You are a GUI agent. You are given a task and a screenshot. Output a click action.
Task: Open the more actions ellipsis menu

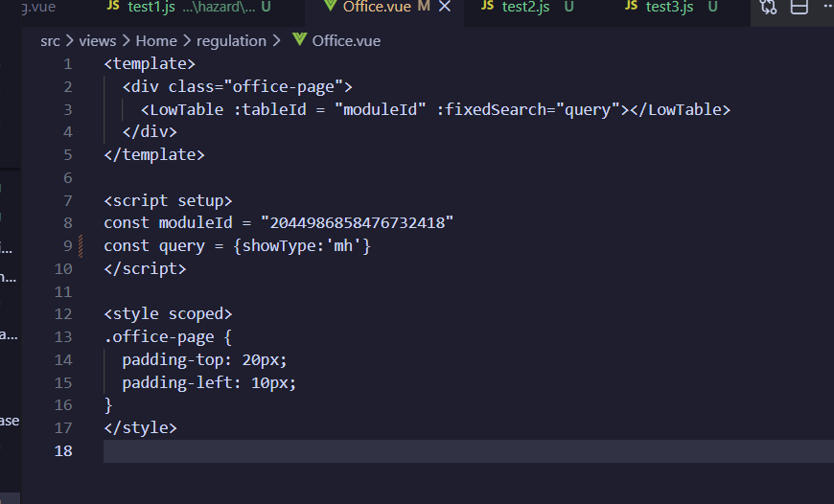coord(828,6)
